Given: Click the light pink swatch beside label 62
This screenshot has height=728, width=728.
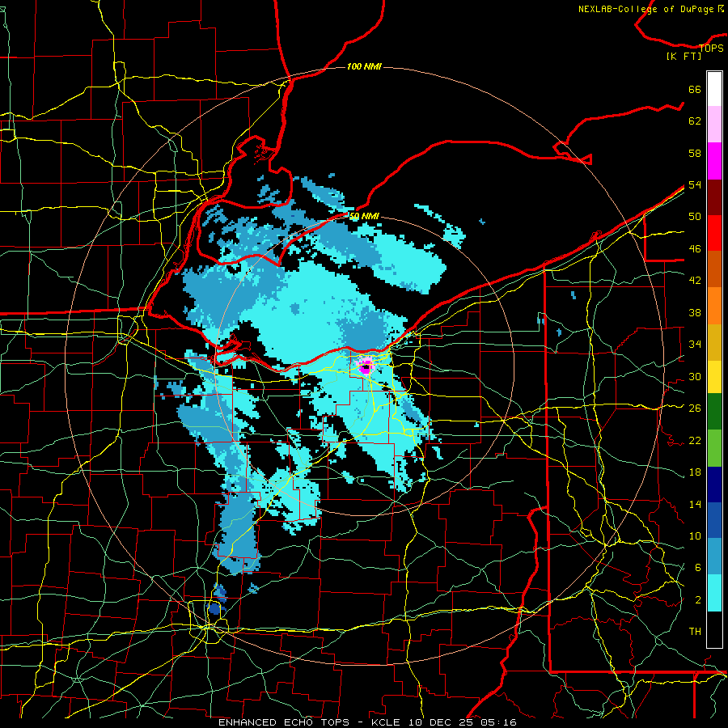Looking at the screenshot, I should click(714, 125).
